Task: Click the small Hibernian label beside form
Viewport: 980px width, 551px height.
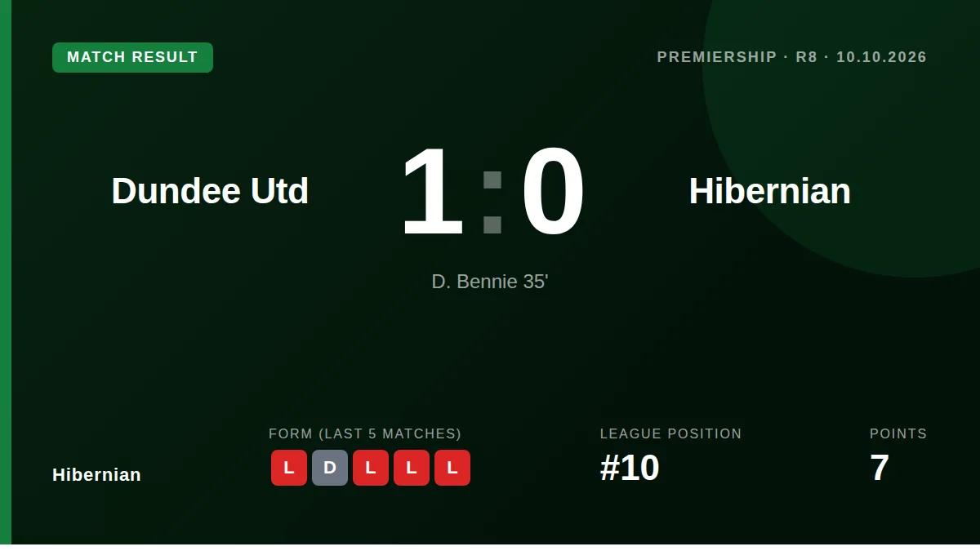Action: pos(96,474)
